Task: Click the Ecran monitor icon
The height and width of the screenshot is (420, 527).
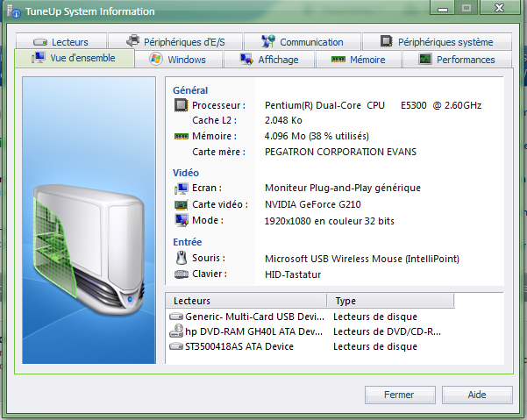Action: (182, 189)
